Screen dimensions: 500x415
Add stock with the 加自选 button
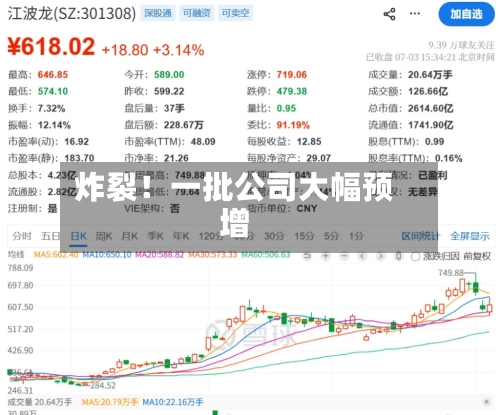(466, 14)
